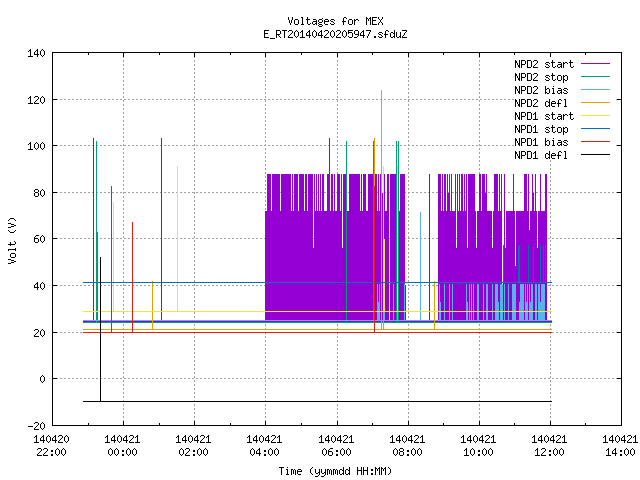
Task: Click the x-axis time label 14:00
Action: 620,452
